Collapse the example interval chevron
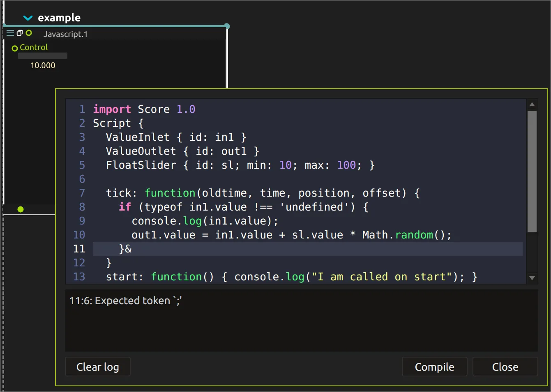This screenshot has height=392, width=551. click(x=28, y=18)
